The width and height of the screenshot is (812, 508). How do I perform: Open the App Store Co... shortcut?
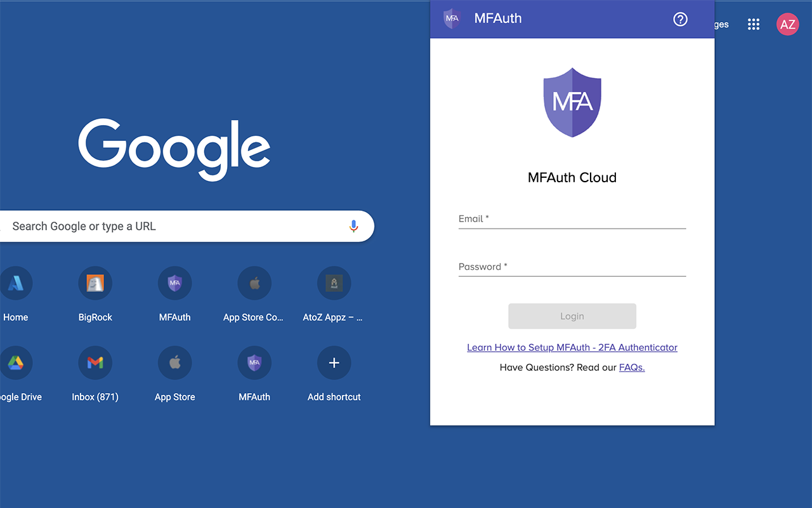point(254,283)
